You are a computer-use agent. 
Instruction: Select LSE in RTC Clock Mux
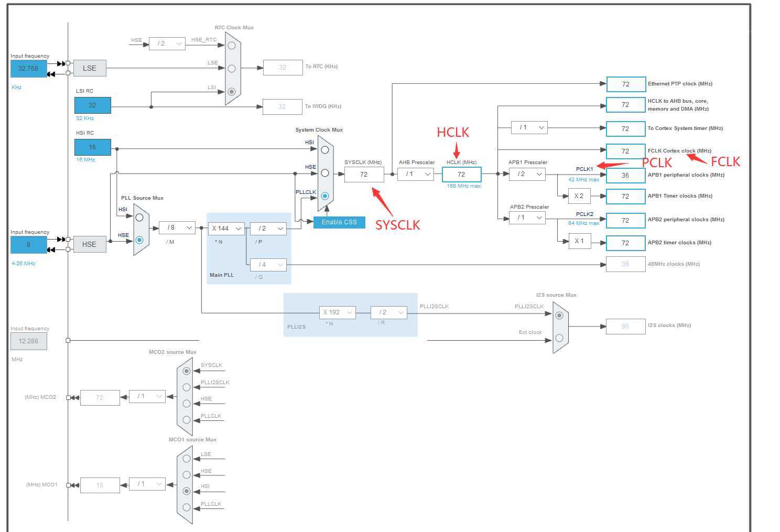point(232,69)
